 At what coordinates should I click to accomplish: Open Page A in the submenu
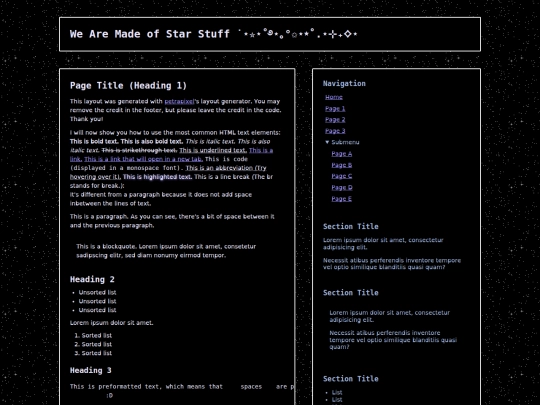tap(342, 154)
